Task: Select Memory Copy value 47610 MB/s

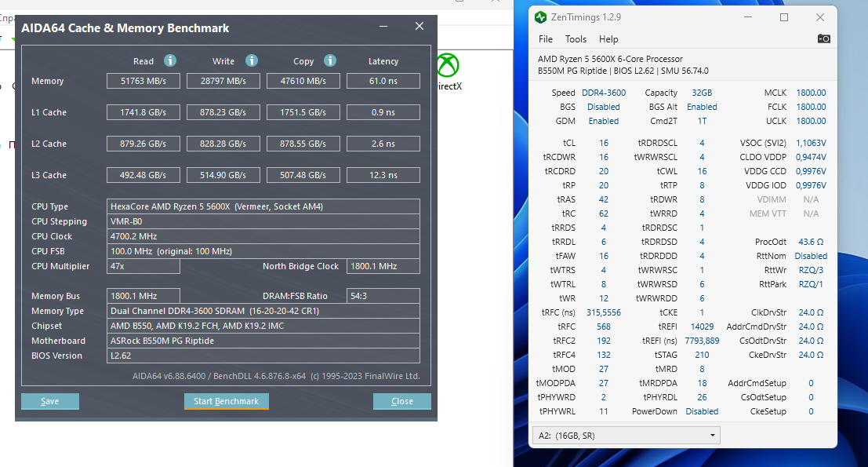Action: click(x=303, y=81)
